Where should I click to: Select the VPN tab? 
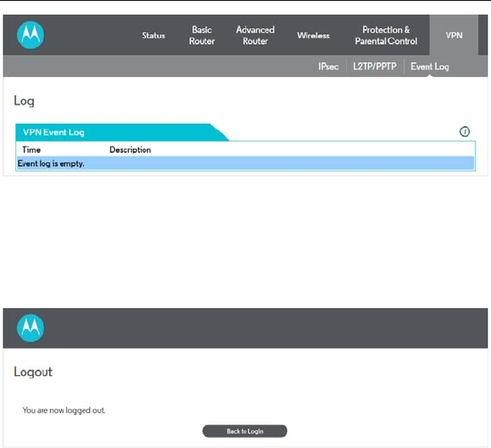(454, 35)
